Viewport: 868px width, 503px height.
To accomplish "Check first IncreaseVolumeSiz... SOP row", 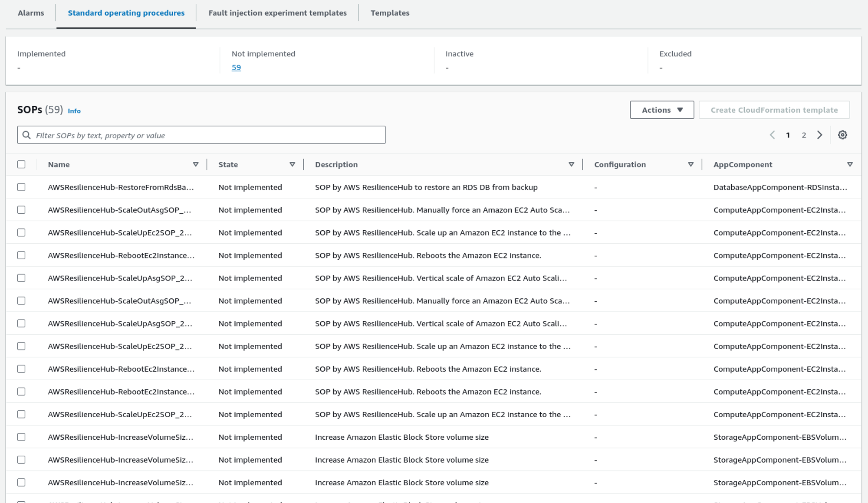I will pos(21,437).
